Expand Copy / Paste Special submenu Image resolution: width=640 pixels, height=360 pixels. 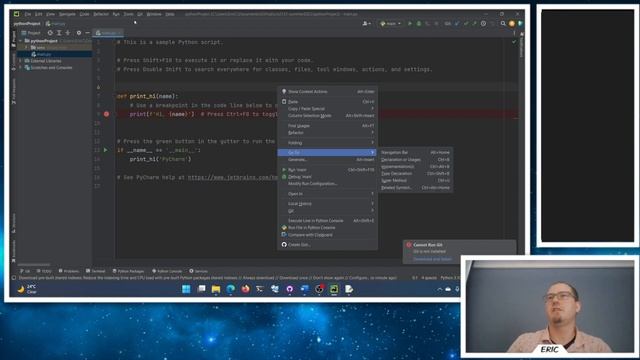(327, 109)
